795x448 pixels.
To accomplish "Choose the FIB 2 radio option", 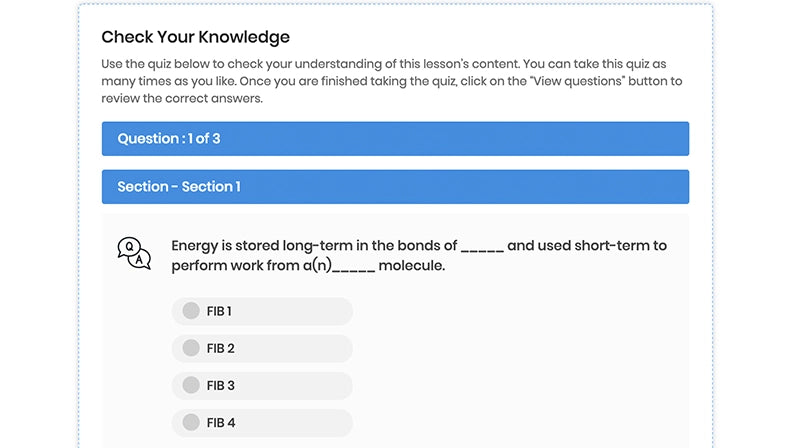I will tap(191, 348).
